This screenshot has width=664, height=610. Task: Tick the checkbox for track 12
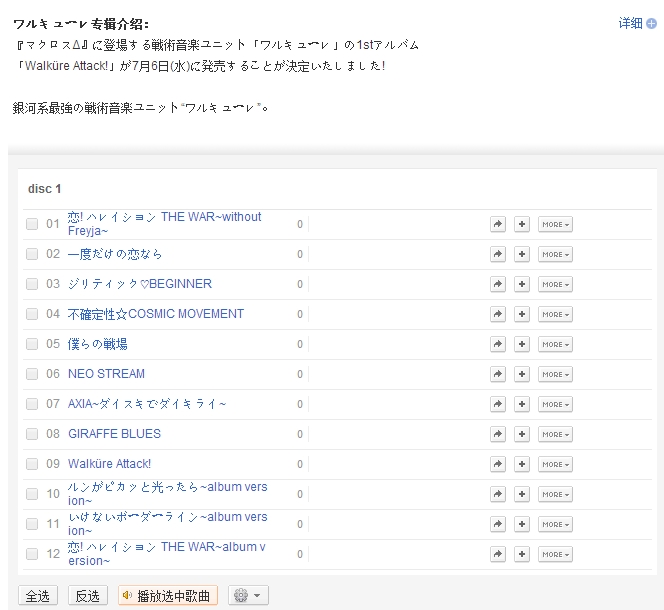click(x=32, y=554)
